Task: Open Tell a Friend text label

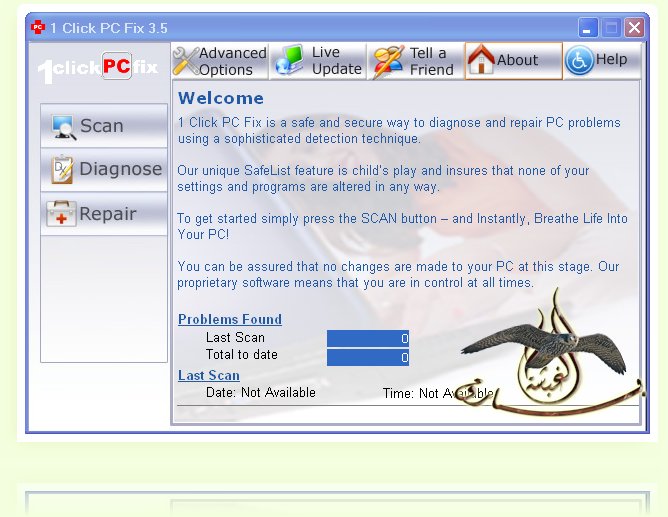Action: coord(432,61)
